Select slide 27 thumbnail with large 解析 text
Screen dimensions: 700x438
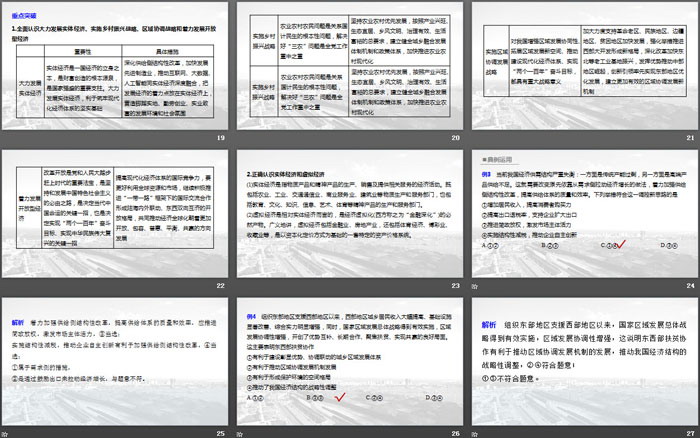click(x=585, y=361)
